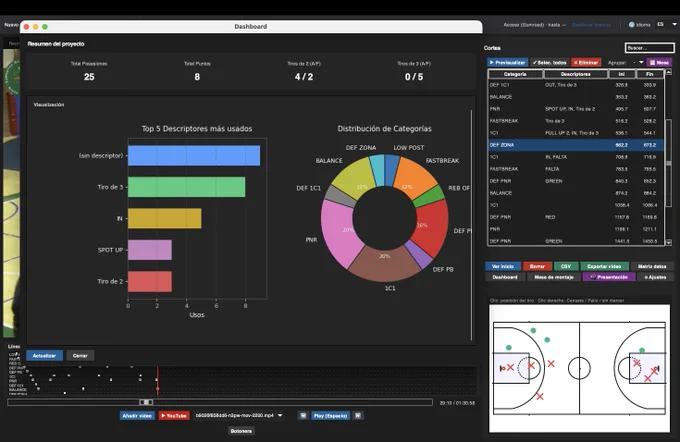680x442 pixels.
Task: Sort by Fin column header
Action: pyautogui.click(x=649, y=74)
